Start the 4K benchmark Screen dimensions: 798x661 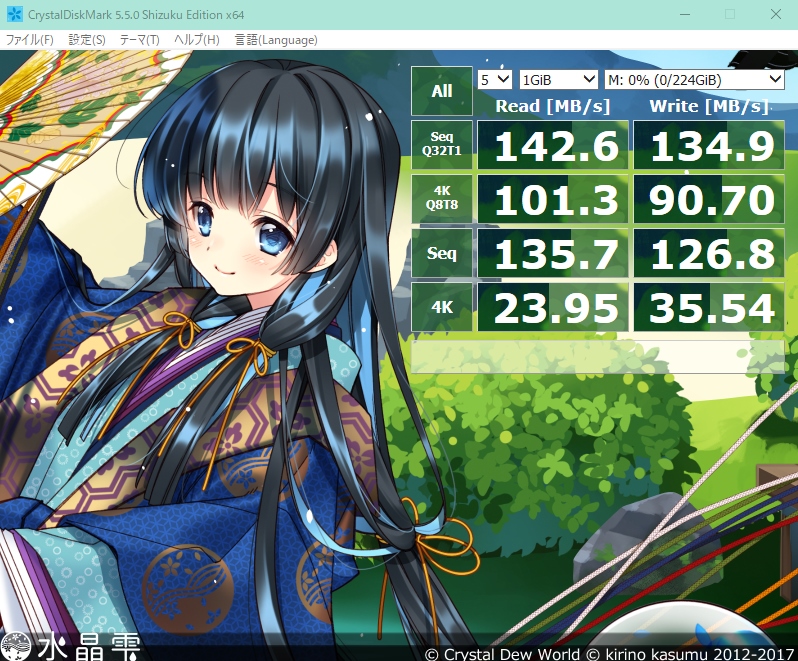click(441, 307)
